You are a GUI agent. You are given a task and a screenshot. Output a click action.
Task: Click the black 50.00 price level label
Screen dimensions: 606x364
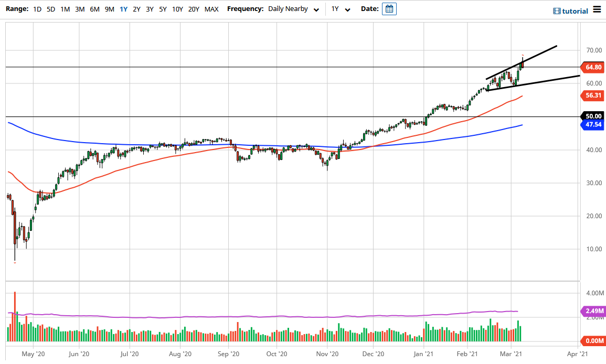[593, 116]
